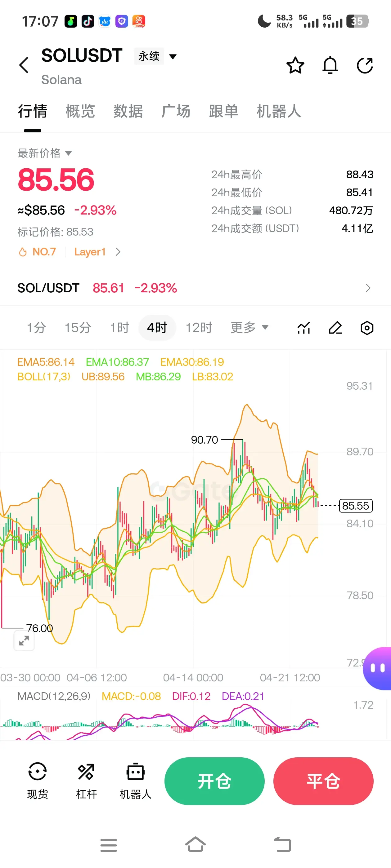The width and height of the screenshot is (391, 868).
Task: Open 更多 timeframe options
Action: coord(249,328)
